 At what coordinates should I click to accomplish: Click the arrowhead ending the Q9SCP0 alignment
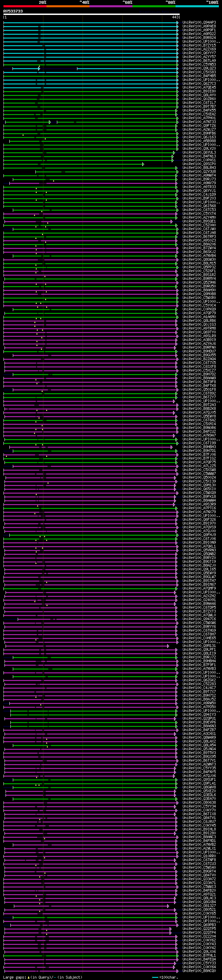pos(143,164)
